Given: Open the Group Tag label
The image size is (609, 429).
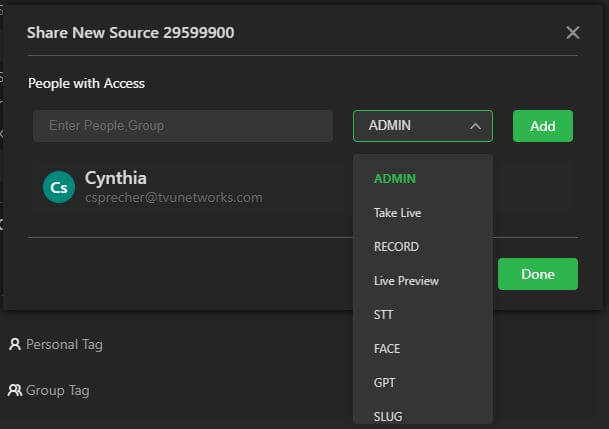Looking at the screenshot, I should (58, 390).
